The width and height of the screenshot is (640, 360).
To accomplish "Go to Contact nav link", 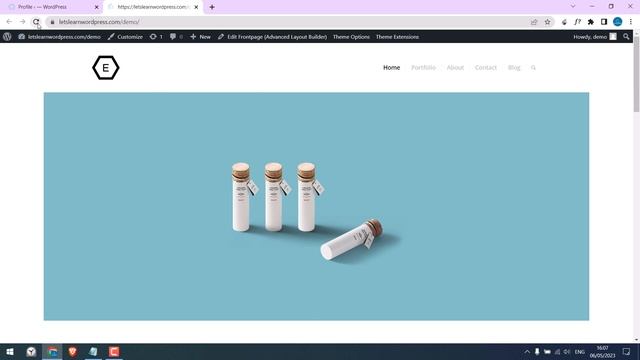I will click(486, 68).
